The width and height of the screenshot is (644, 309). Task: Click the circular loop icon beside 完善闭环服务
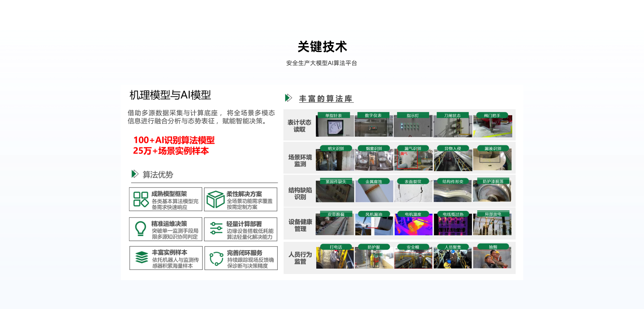click(x=216, y=259)
